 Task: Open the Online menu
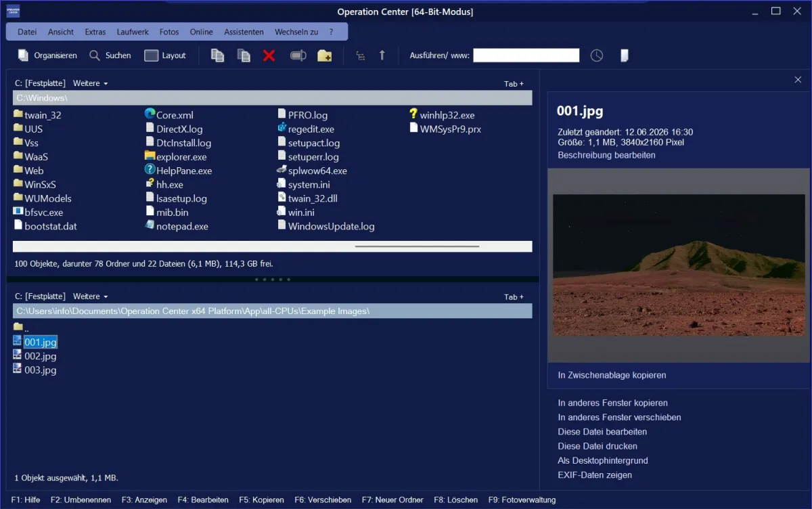tap(201, 32)
